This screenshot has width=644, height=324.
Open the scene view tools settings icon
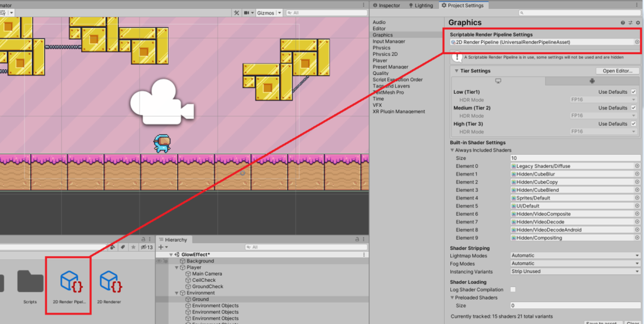pyautogui.click(x=236, y=13)
